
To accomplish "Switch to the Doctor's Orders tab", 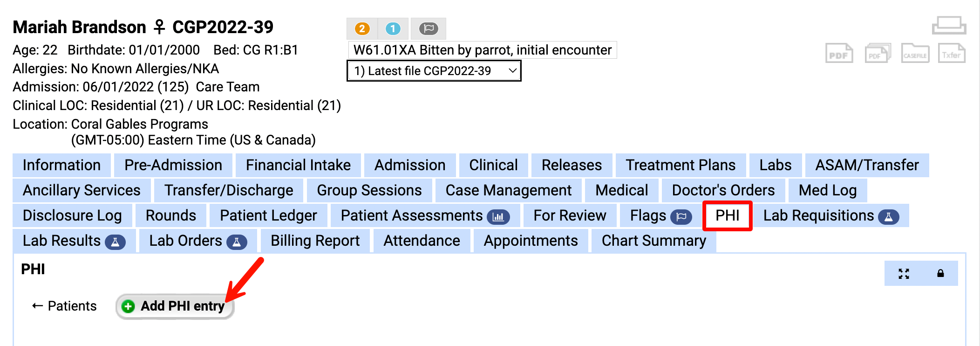I will click(x=723, y=190).
